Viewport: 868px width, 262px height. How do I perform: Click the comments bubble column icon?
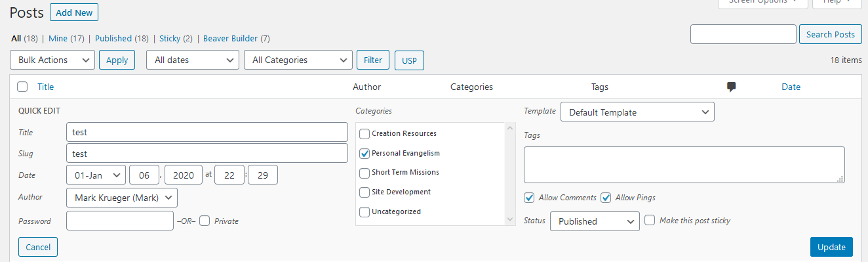click(x=732, y=87)
